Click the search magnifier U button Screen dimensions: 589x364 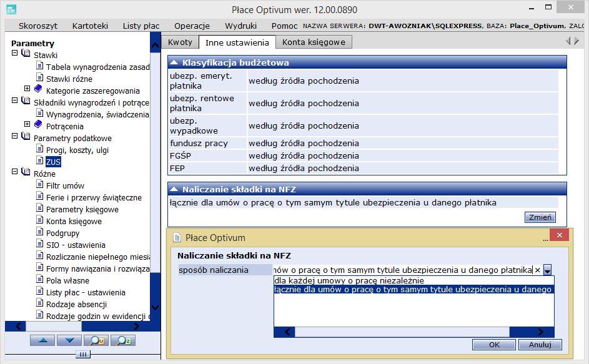coord(96,340)
